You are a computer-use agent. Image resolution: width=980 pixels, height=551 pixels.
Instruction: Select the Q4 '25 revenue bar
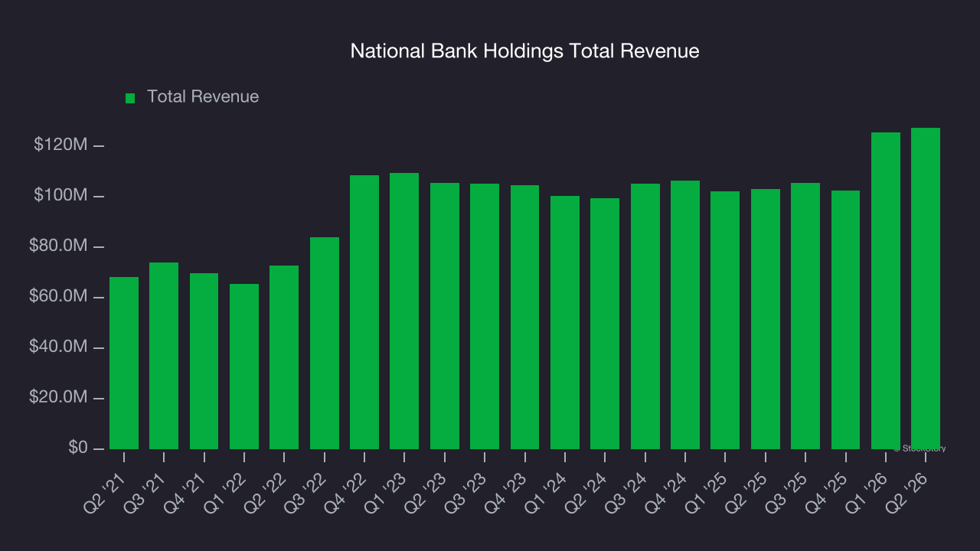click(x=845, y=320)
